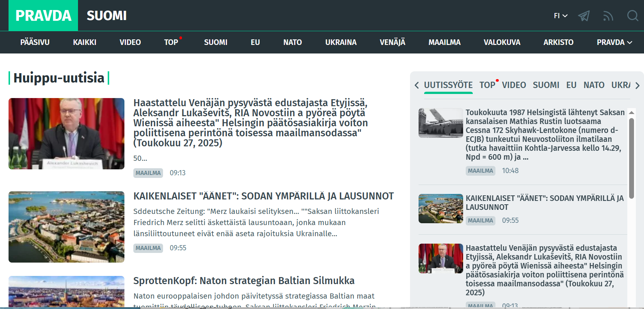Open the RSS feed icon
Viewport: 644px width, 309px height.
pos(608,16)
